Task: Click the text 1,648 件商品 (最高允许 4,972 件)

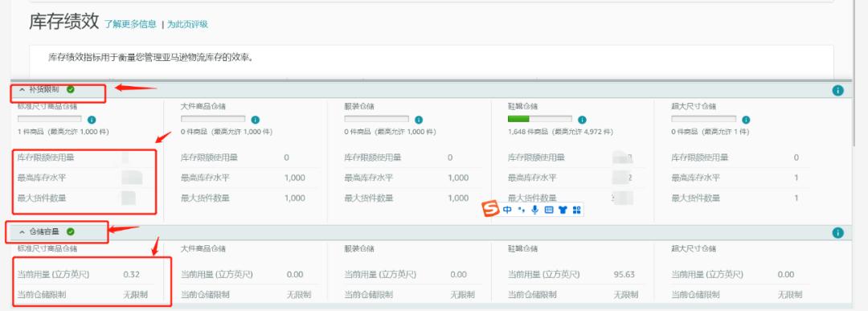Action: pyautogui.click(x=560, y=132)
